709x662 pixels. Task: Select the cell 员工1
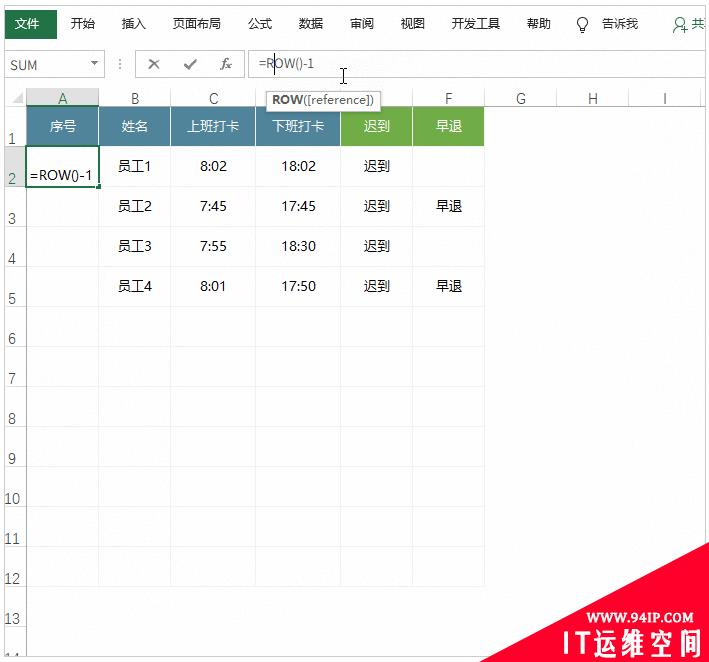pyautogui.click(x=135, y=166)
